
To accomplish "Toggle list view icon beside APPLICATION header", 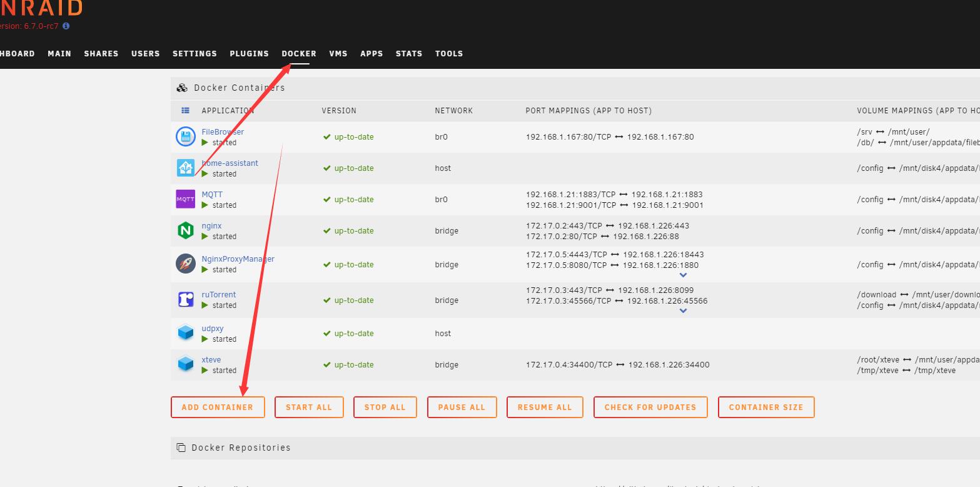I will click(x=185, y=110).
